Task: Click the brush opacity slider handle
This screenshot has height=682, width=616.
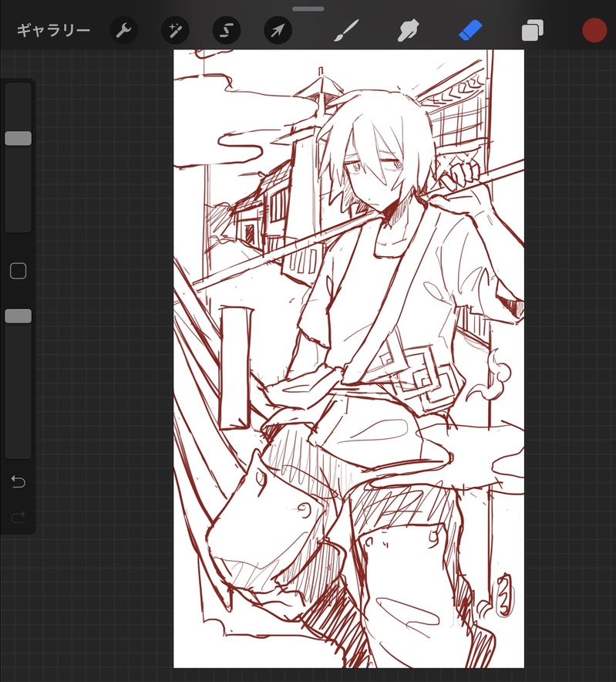Action: pos(19,316)
